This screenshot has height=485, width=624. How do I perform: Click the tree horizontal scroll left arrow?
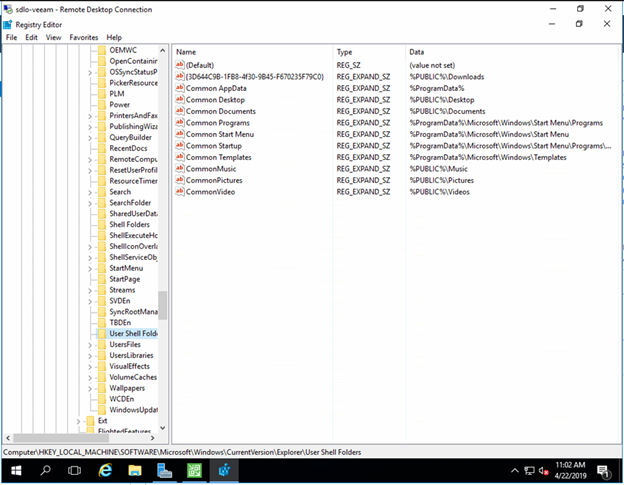(8, 438)
